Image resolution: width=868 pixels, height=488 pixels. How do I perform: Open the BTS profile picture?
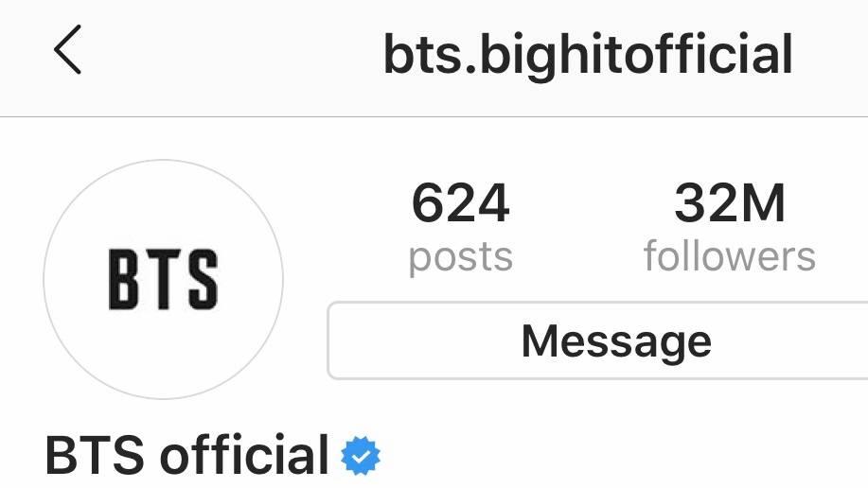(164, 279)
